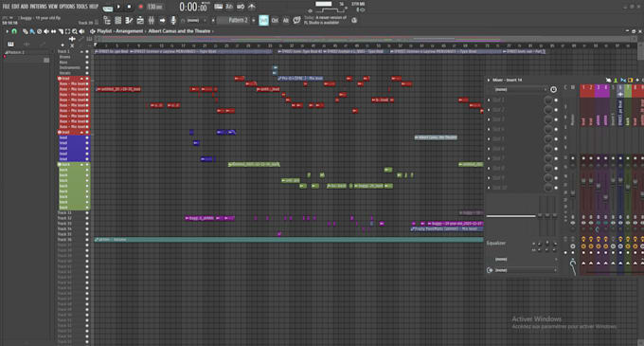Open the TOOLS menu
644x346 pixels.
point(82,7)
